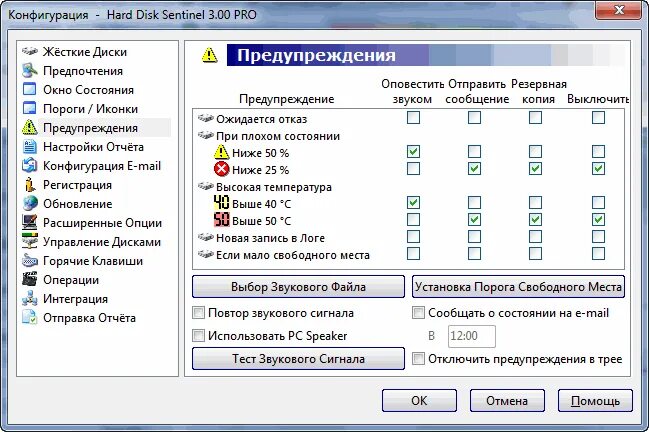Enable backup for Если мало свободного места
649x432 pixels.
(x=535, y=254)
